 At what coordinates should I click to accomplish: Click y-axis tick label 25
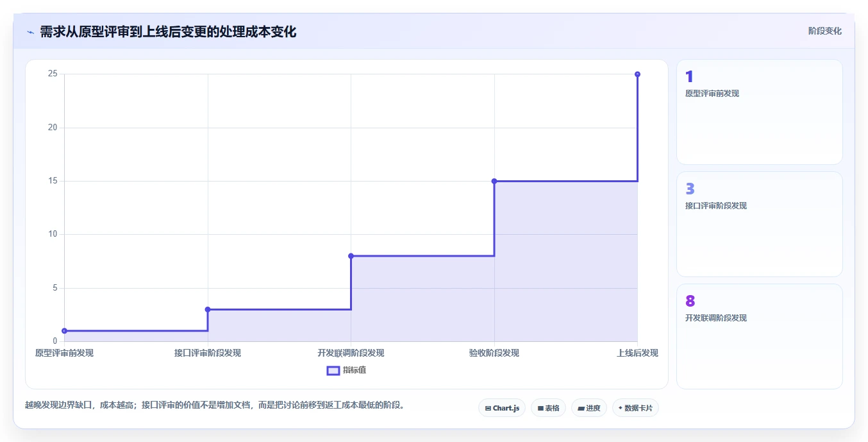pyautogui.click(x=53, y=74)
